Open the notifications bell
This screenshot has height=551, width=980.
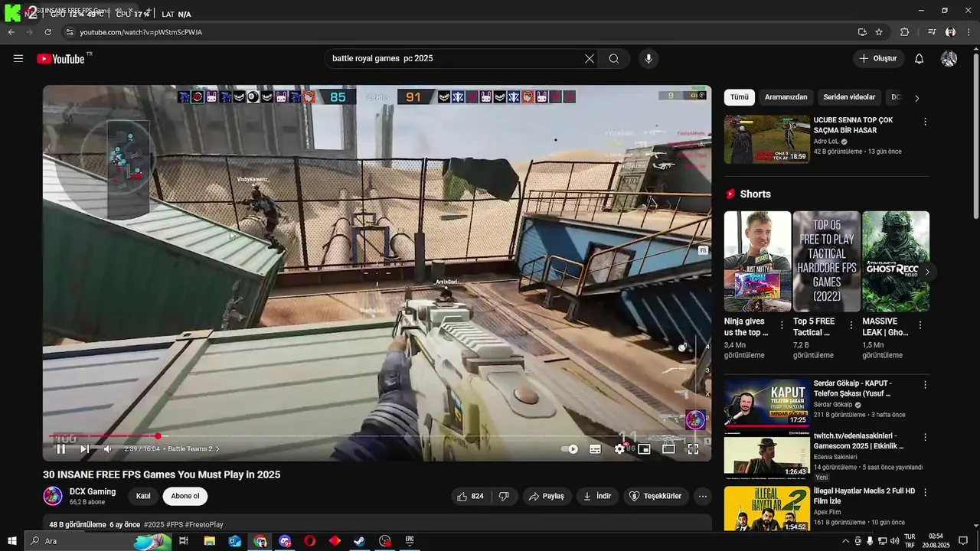pos(920,59)
